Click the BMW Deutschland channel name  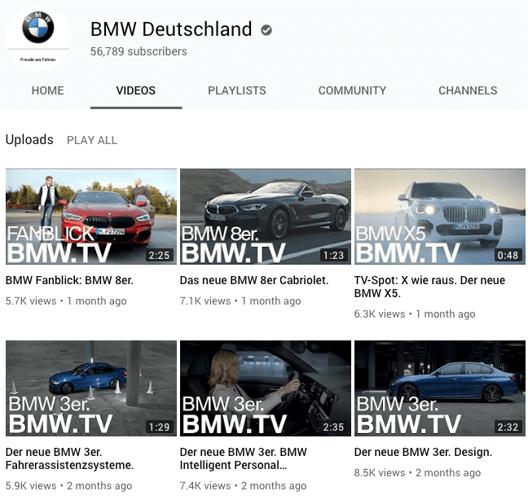coord(171,29)
